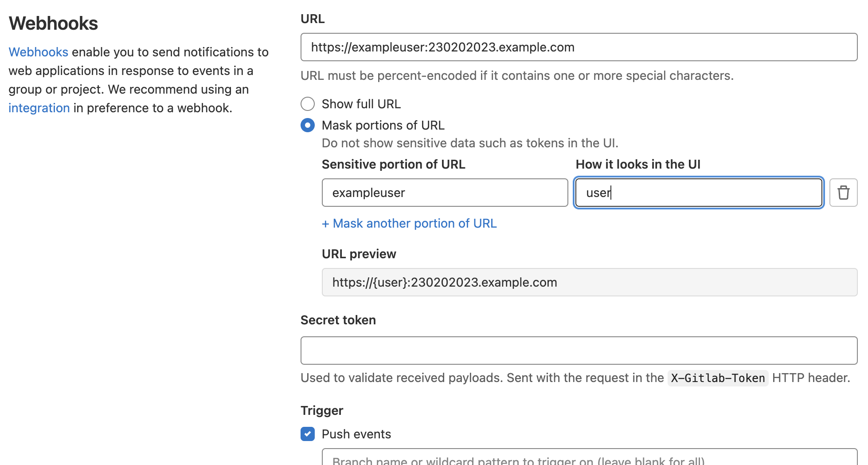Open the Webhooks documentation link
Image resolution: width=868 pixels, height=465 pixels.
tap(38, 52)
